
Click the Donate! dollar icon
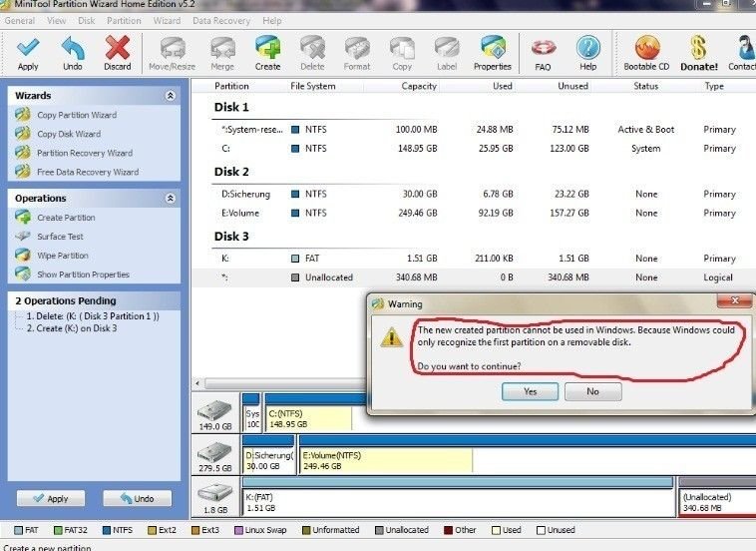(x=698, y=47)
